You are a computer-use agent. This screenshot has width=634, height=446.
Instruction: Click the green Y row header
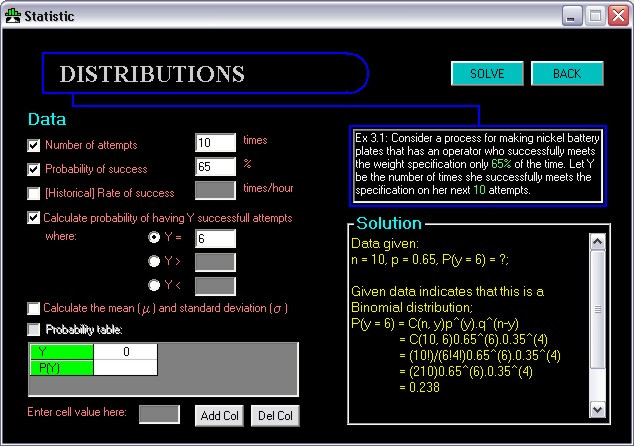pos(62,351)
